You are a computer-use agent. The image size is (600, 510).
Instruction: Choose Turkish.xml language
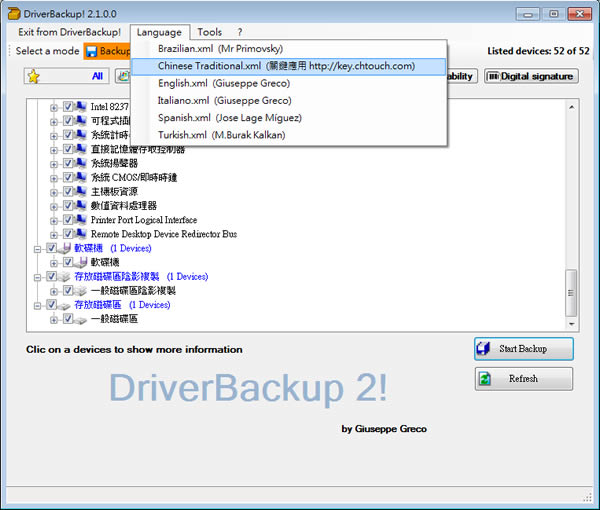(x=289, y=135)
